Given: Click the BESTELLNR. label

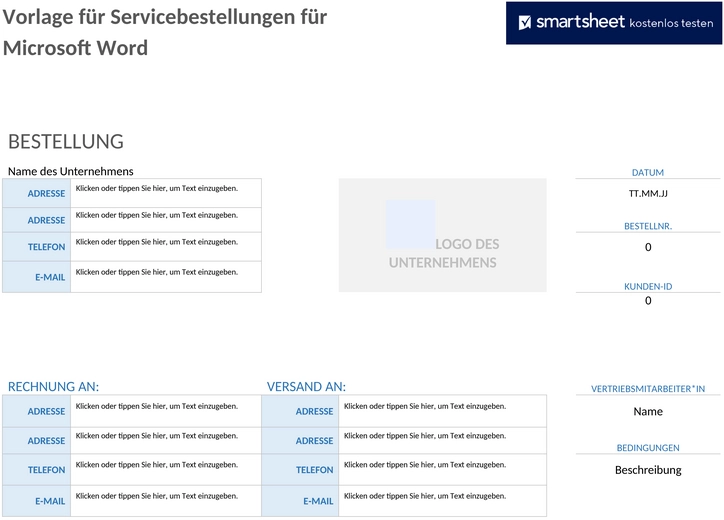Looking at the screenshot, I should point(648,226).
